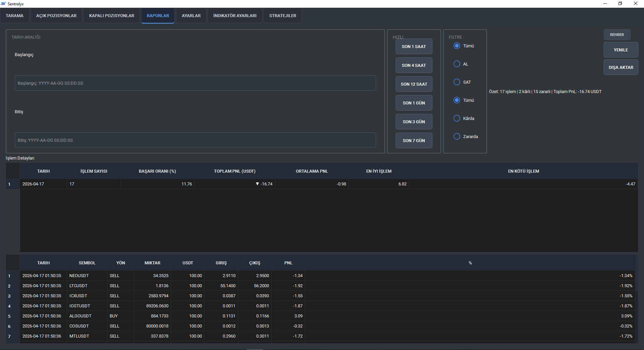Select the AL filter radio button

(x=457, y=64)
